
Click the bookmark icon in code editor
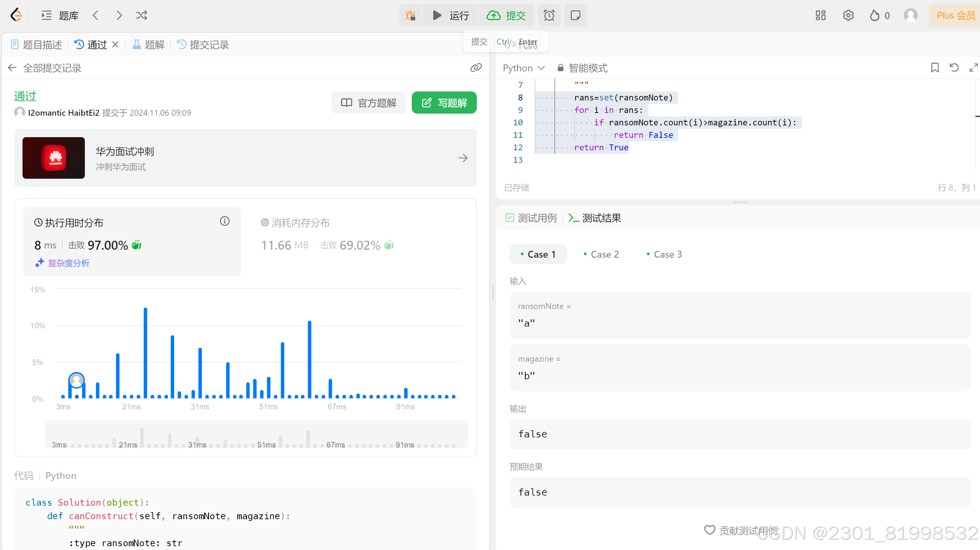tap(934, 68)
